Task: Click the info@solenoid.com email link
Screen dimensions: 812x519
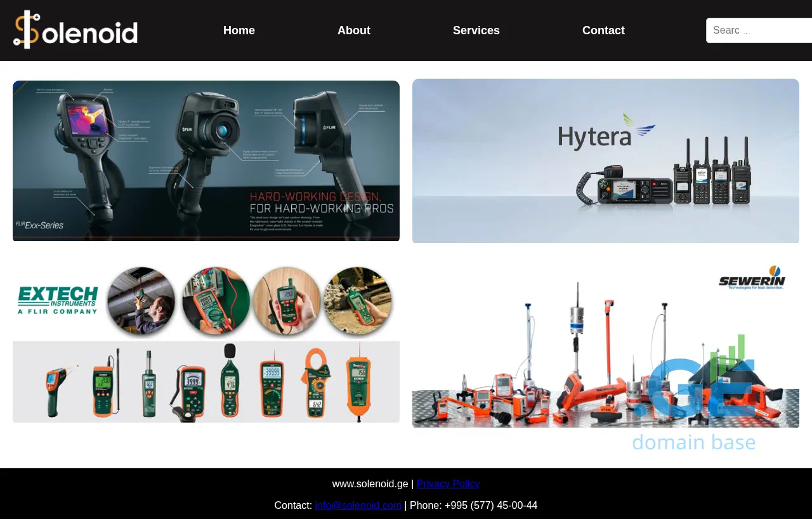Action: click(358, 505)
